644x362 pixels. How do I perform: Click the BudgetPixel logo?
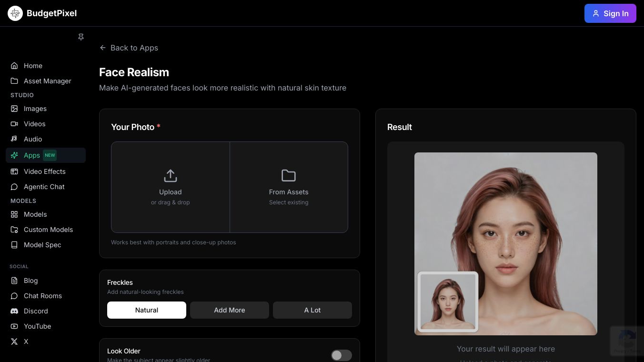42,13
